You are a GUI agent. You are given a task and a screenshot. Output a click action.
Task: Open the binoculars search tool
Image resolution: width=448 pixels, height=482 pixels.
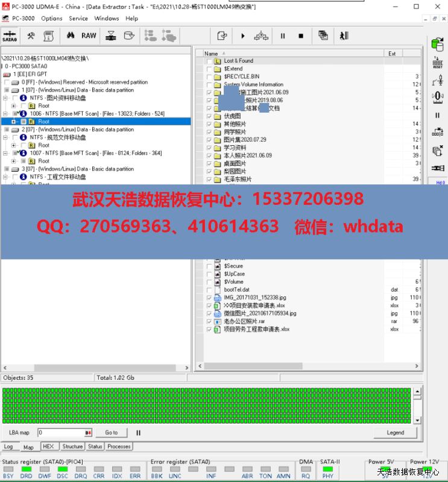[x=71, y=36]
